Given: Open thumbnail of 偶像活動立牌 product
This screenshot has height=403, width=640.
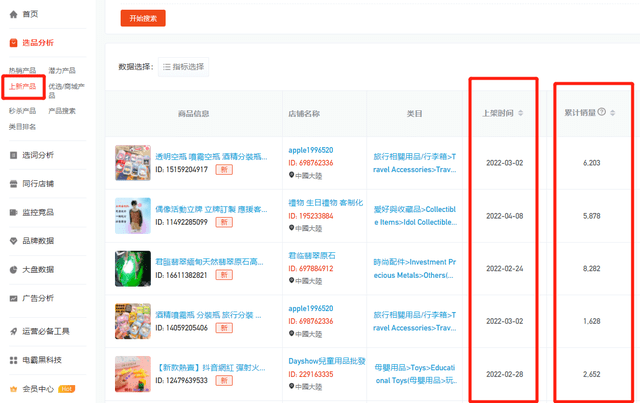Looking at the screenshot, I should pyautogui.click(x=133, y=216).
